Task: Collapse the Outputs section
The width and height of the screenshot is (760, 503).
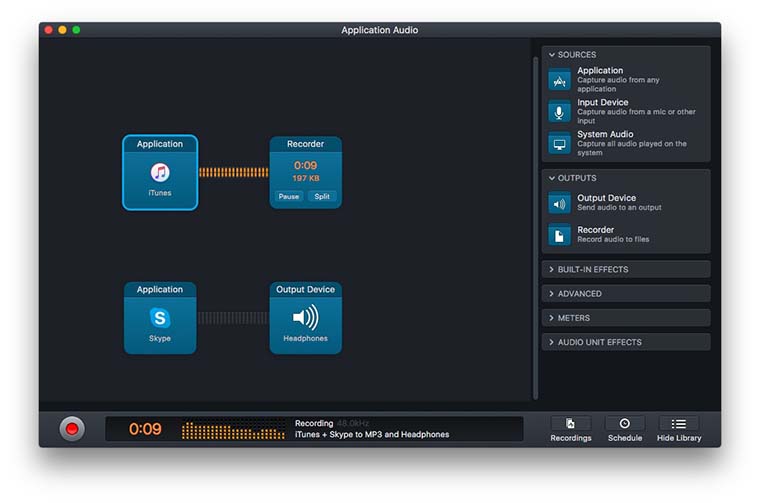Action: [552, 178]
